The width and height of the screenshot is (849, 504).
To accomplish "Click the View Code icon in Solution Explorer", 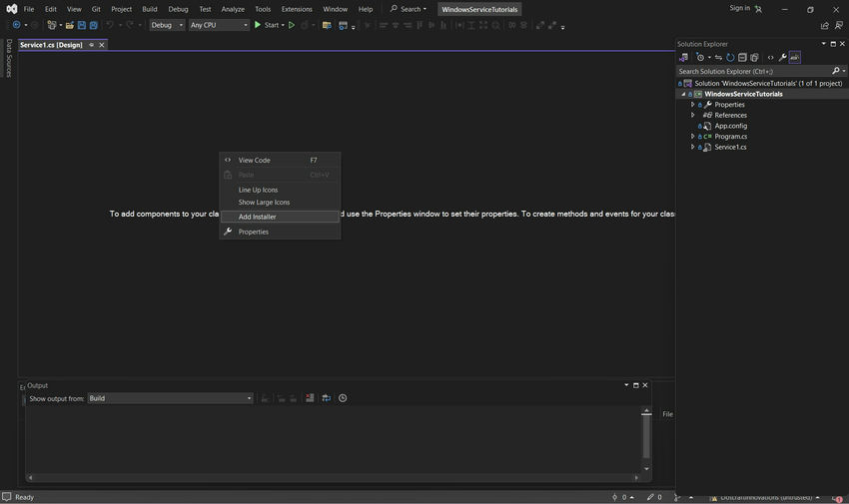I will click(770, 57).
